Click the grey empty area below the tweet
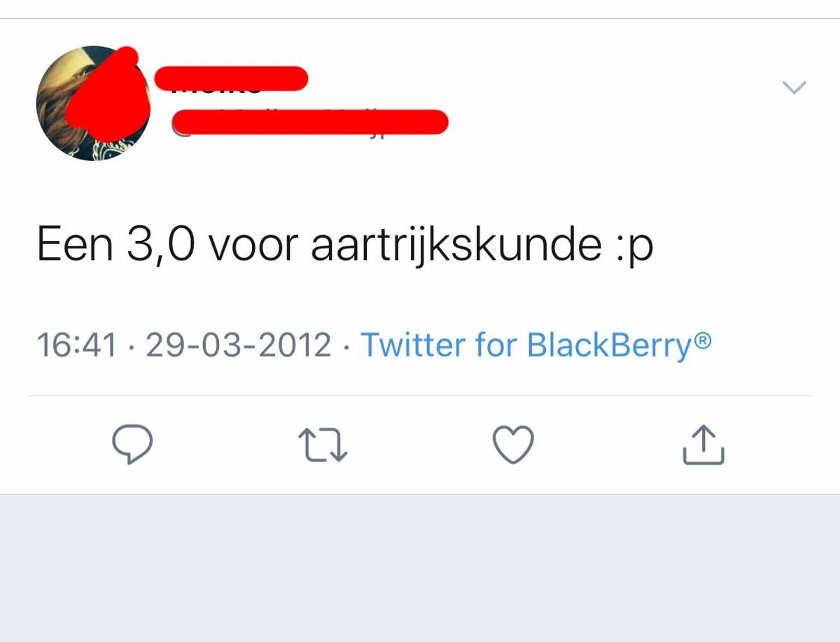Screen dimensions: 840x642 click(420, 567)
